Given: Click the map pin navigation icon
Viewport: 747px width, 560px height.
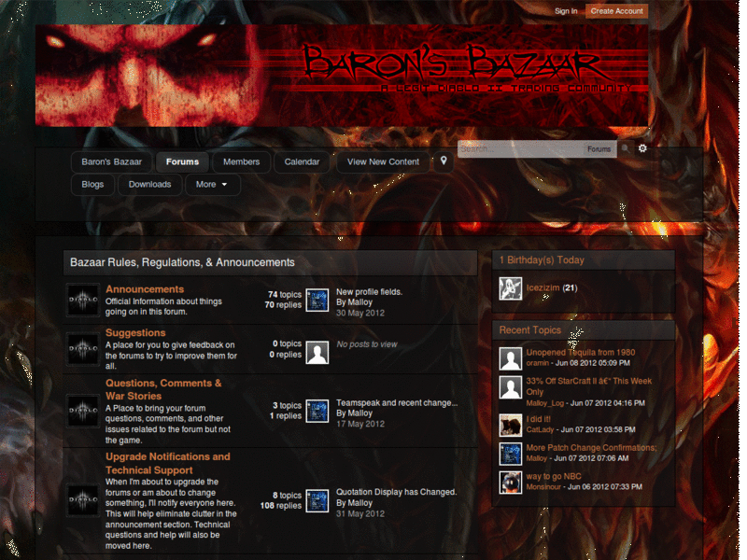Looking at the screenshot, I should [443, 161].
